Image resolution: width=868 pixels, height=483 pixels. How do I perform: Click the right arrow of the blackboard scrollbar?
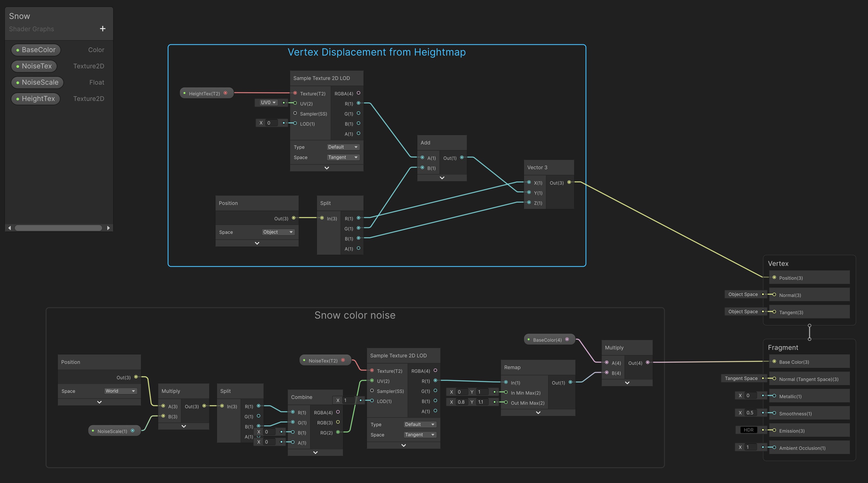coord(108,228)
